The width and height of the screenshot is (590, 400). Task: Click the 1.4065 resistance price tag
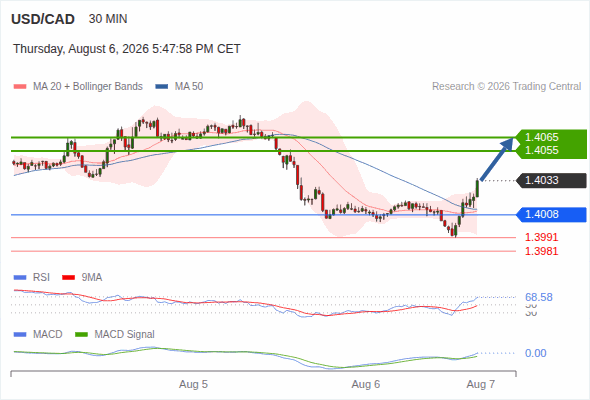pos(551,137)
